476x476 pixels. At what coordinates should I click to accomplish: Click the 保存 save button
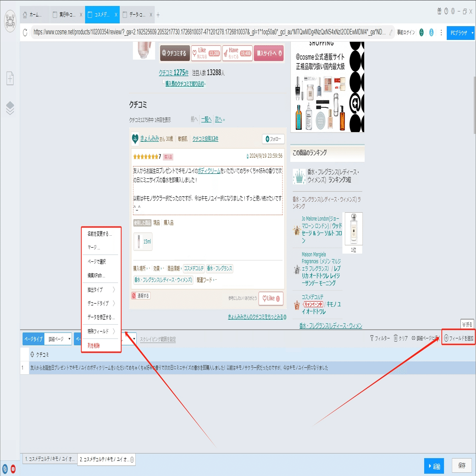pos(462,465)
